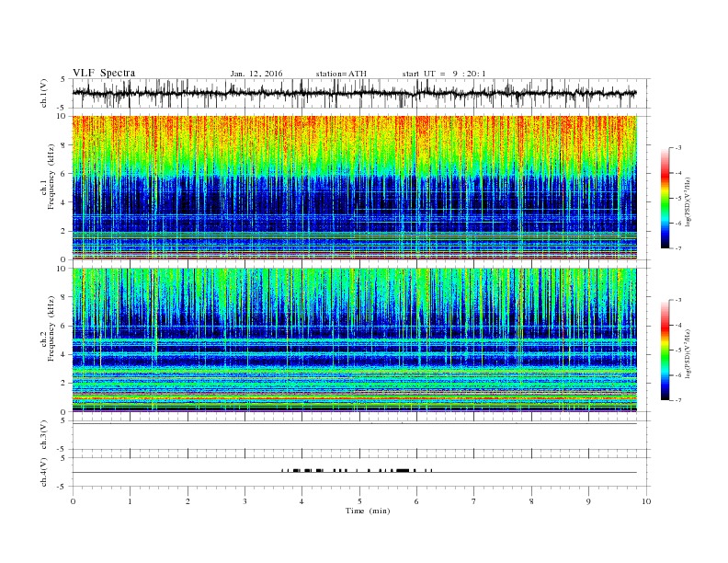Click the '4' kHz tick on ch.2 frequency axis
Viewport: 728px width, 563px height.
click(x=65, y=355)
